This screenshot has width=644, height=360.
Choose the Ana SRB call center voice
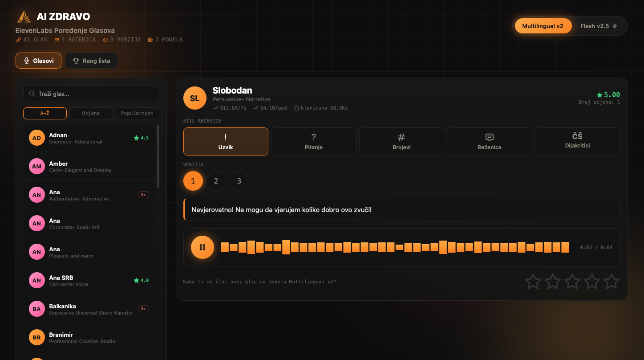pyautogui.click(x=89, y=281)
